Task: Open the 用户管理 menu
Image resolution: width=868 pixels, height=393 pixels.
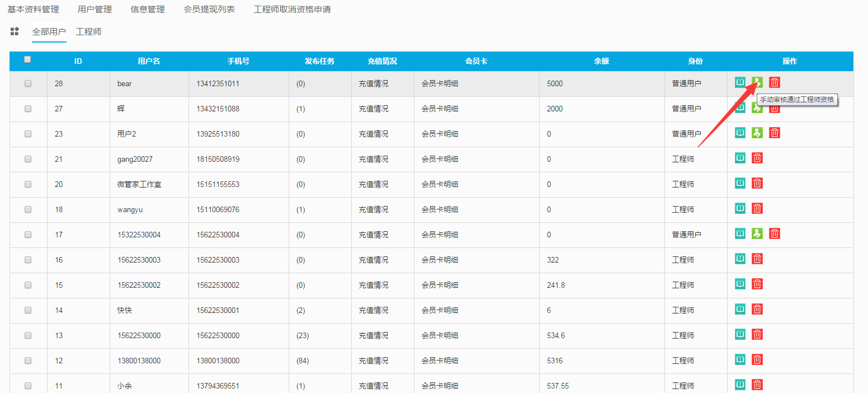Action: [x=95, y=10]
